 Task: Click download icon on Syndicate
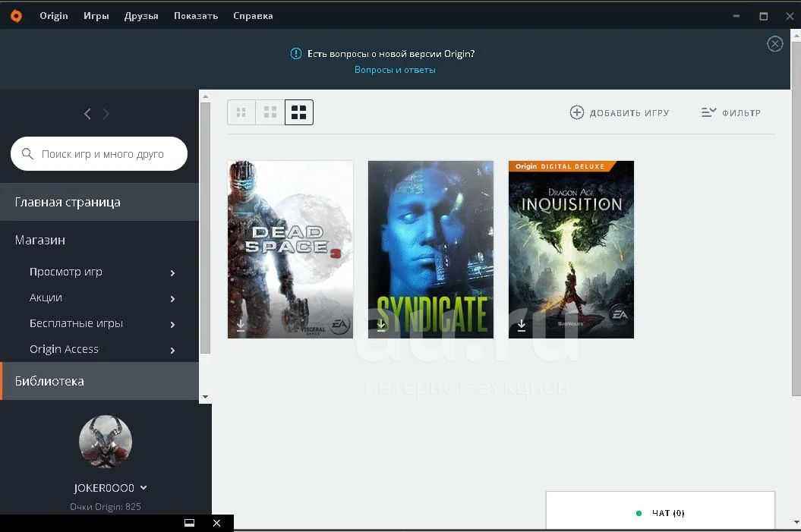[381, 326]
